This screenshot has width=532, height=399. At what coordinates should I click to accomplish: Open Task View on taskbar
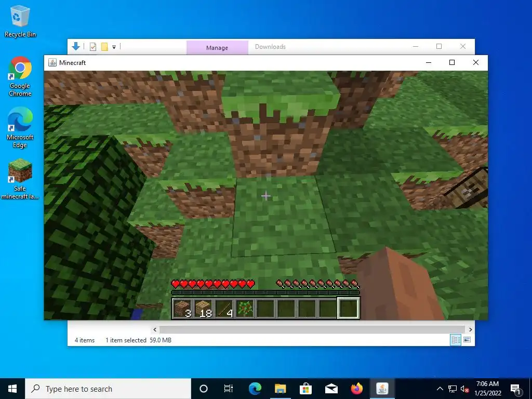point(229,389)
